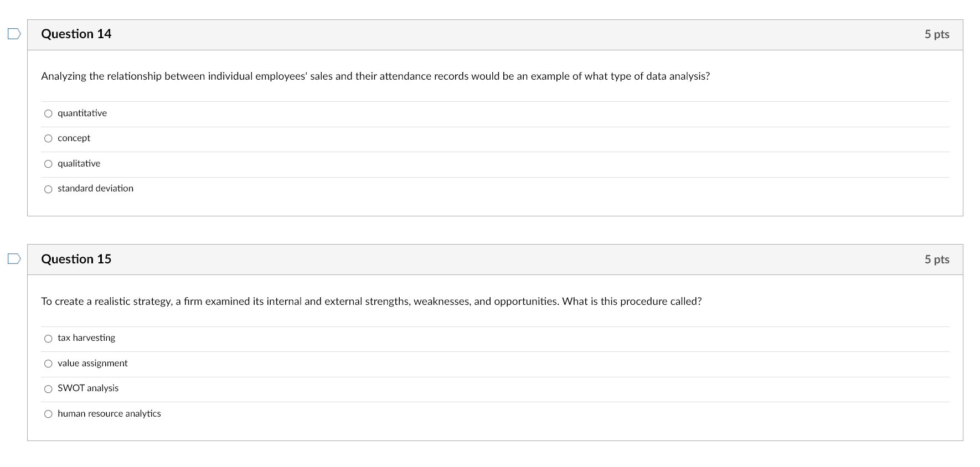Click the bookmark icon beside Question 15
The width and height of the screenshot is (980, 467).
pos(13,258)
